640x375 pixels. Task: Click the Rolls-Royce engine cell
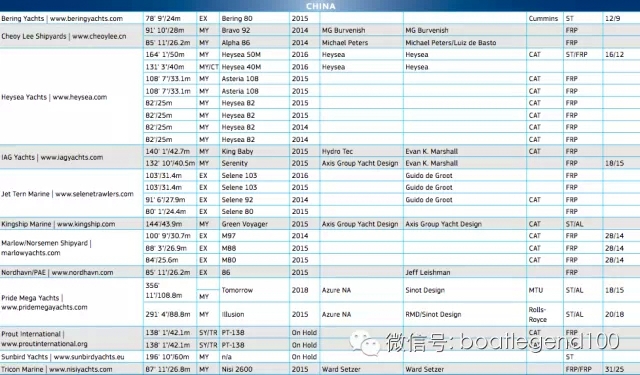[544, 314]
